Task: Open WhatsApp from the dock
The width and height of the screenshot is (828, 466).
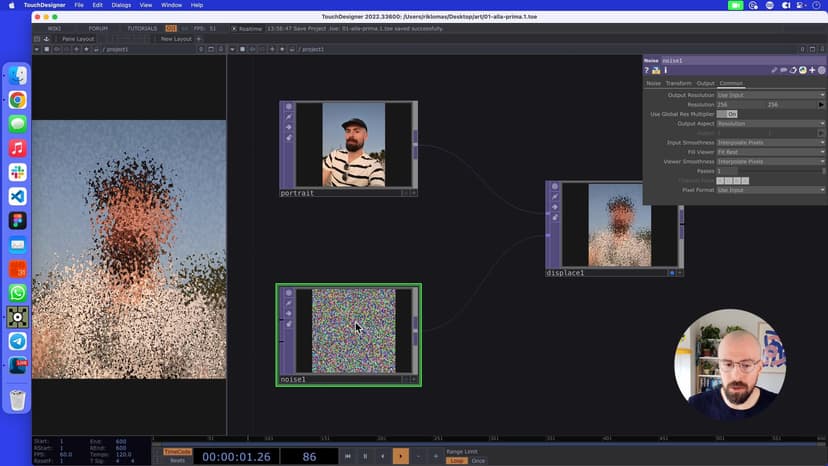Action: click(18, 292)
